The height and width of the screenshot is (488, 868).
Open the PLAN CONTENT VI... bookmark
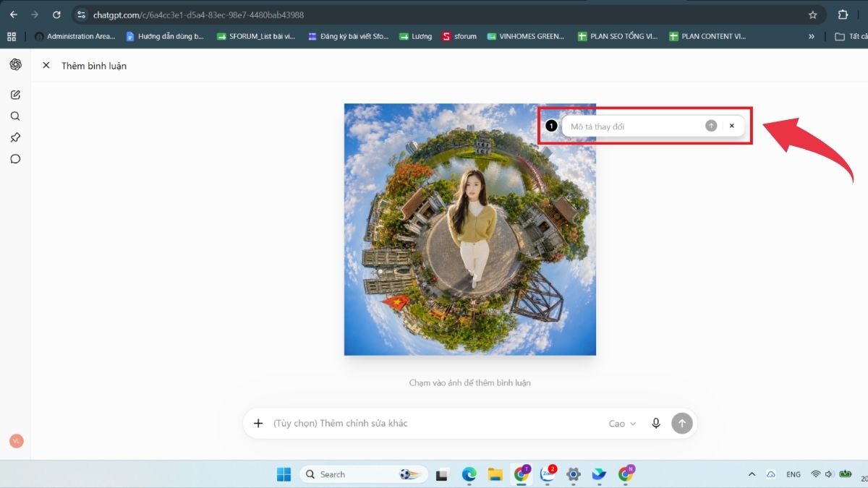[708, 36]
